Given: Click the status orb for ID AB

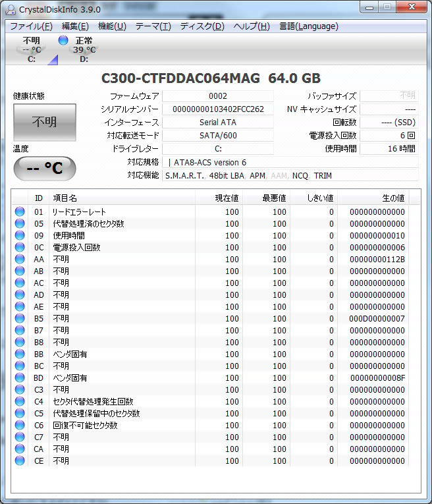Looking at the screenshot, I should point(20,271).
